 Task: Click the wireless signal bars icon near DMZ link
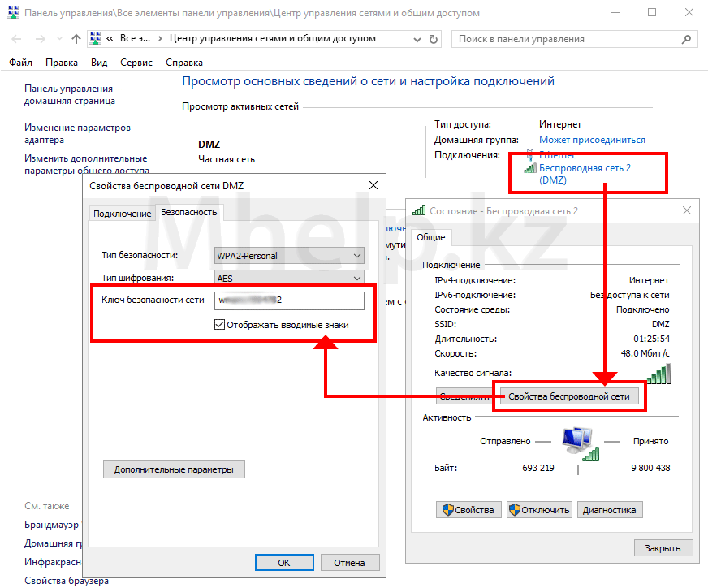[530, 168]
